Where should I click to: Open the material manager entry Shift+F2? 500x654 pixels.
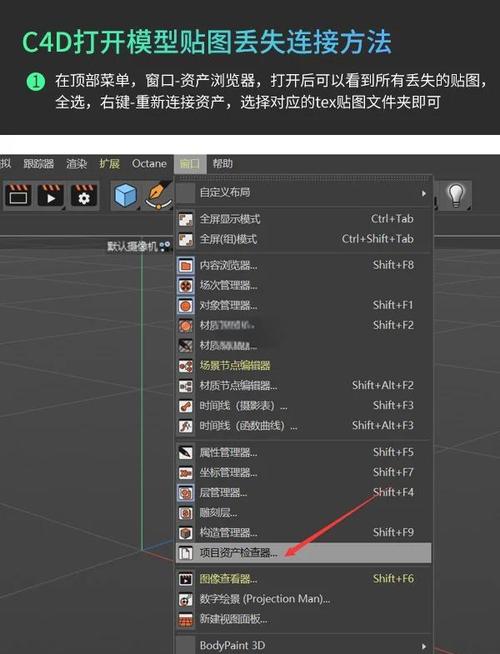point(303,325)
